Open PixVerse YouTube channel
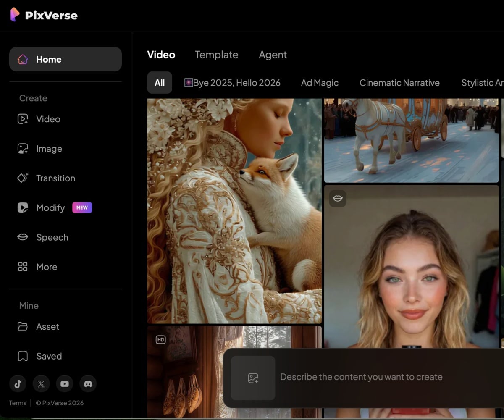The height and width of the screenshot is (420, 504). pyautogui.click(x=65, y=383)
